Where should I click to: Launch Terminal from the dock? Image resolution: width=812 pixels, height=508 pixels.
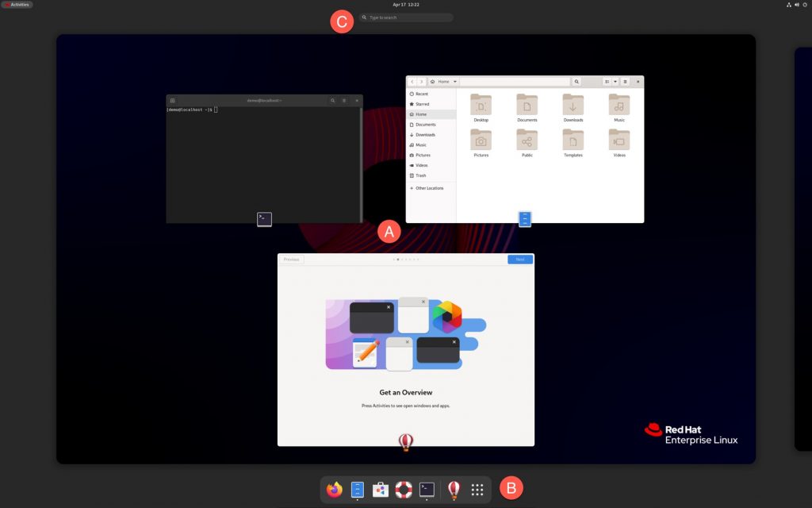click(x=426, y=490)
